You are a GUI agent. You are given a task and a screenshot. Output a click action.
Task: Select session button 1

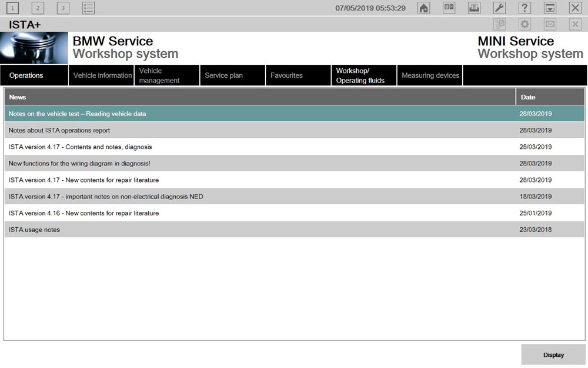click(12, 8)
